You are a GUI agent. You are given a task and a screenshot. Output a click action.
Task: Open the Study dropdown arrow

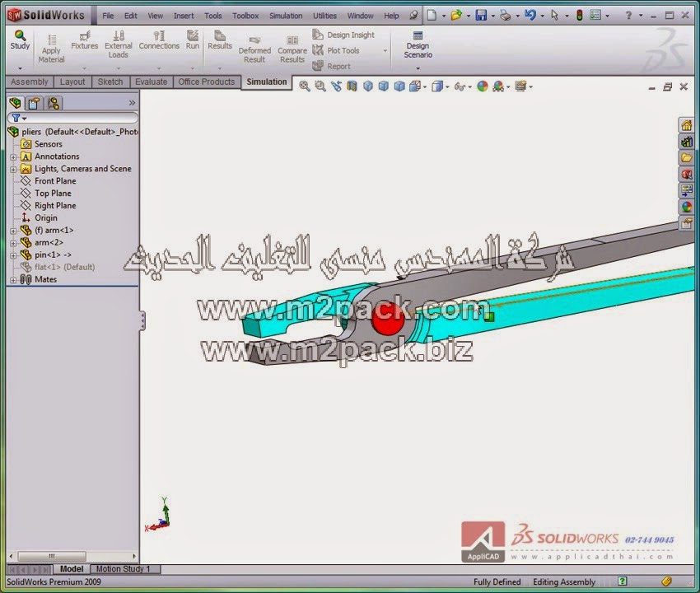click(x=20, y=68)
